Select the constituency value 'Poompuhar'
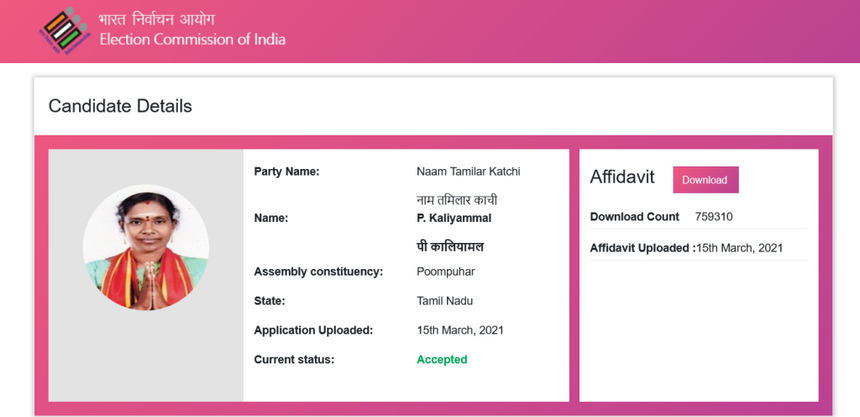The height and width of the screenshot is (417, 860). pos(445,272)
